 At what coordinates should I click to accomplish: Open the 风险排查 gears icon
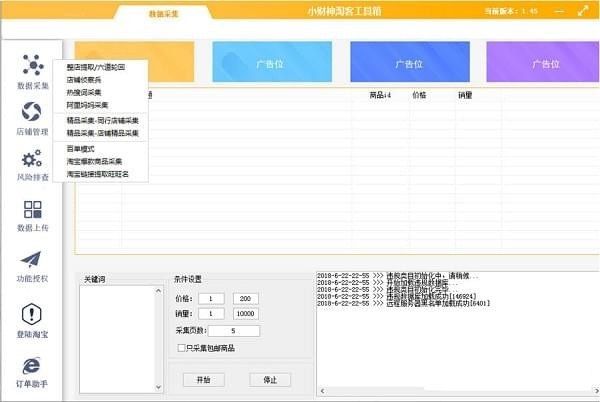(x=32, y=158)
